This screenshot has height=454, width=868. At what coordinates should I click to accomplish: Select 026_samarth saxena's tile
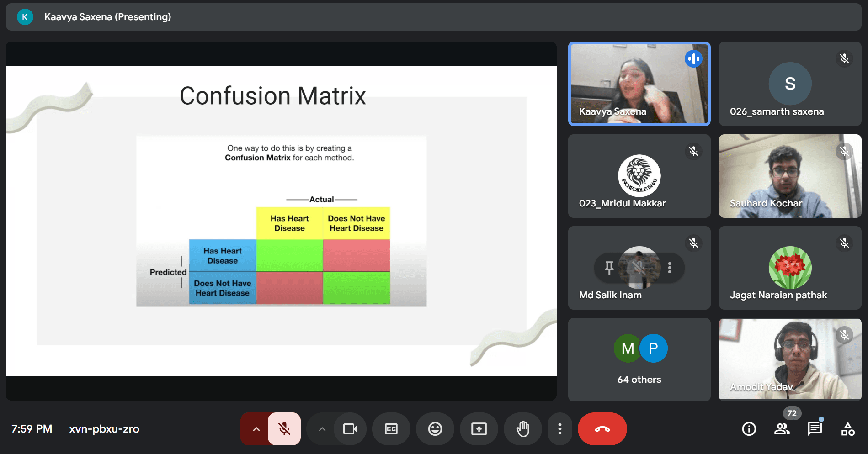click(790, 84)
